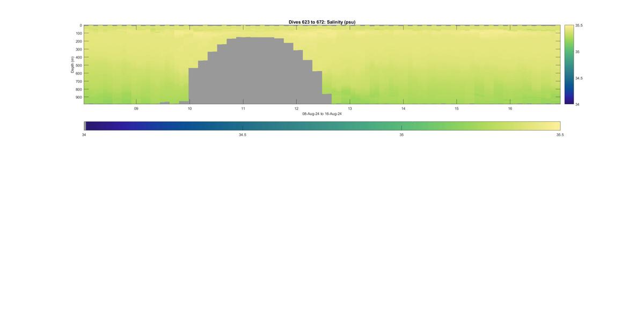Image resolution: width=644 pixels, height=334 pixels.
Task: Click the "15" date tick label
Action: click(457, 108)
